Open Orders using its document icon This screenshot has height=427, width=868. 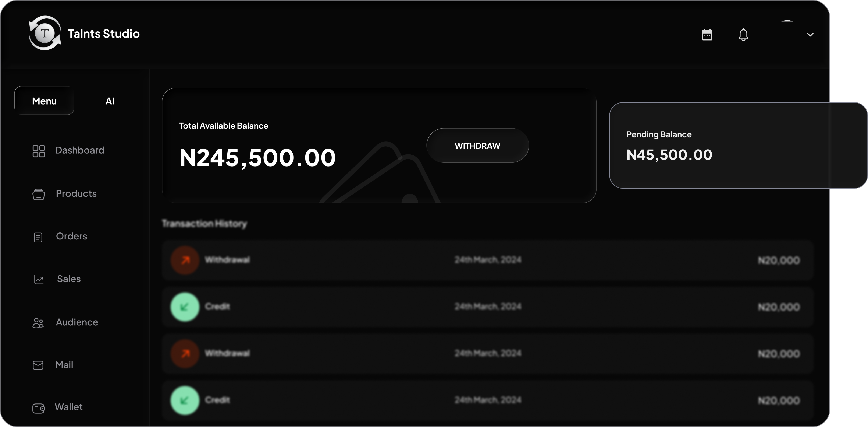(38, 237)
